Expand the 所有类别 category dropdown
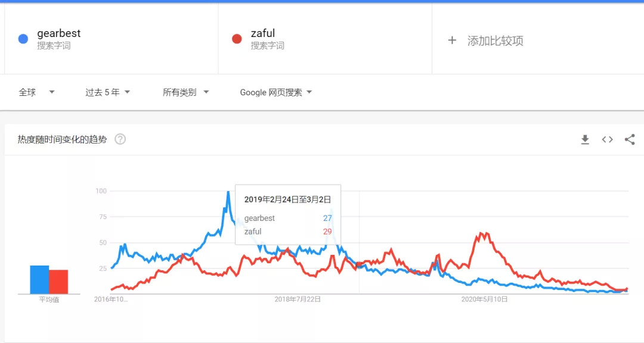 [185, 92]
